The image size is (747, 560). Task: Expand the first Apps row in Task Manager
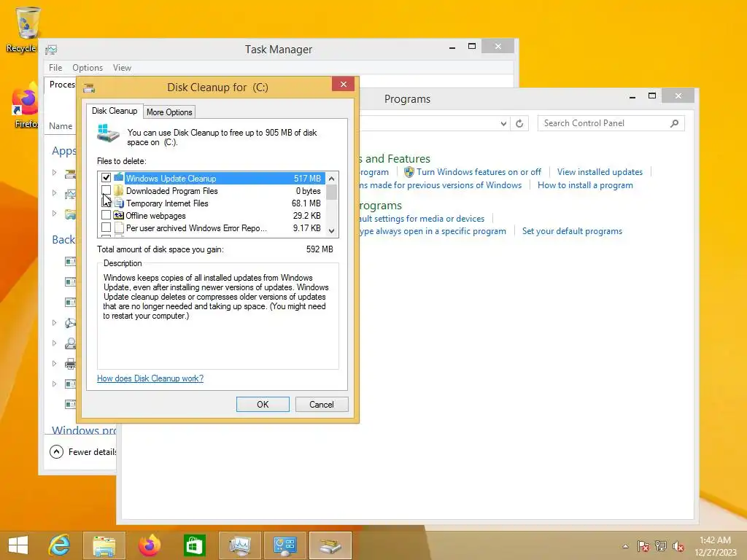tap(54, 172)
